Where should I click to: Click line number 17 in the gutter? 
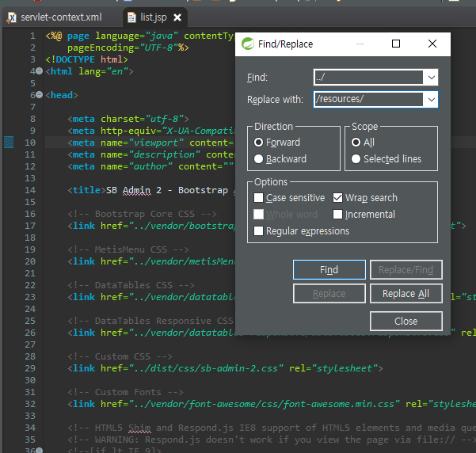click(30, 226)
